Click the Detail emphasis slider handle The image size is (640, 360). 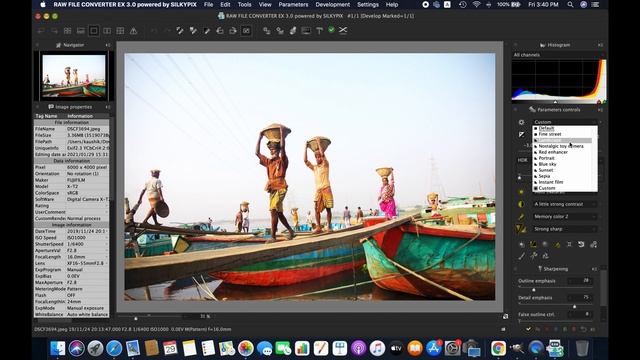(575, 306)
